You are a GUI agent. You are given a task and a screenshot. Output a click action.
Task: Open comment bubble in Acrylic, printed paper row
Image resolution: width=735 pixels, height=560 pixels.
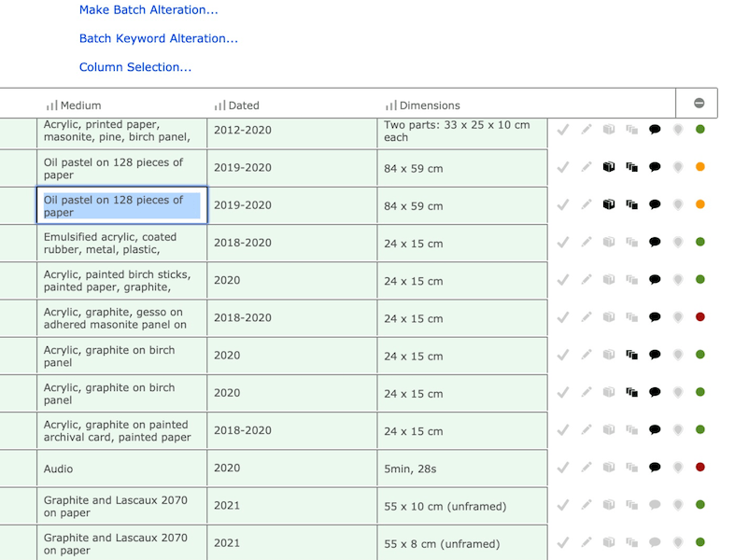tap(655, 130)
